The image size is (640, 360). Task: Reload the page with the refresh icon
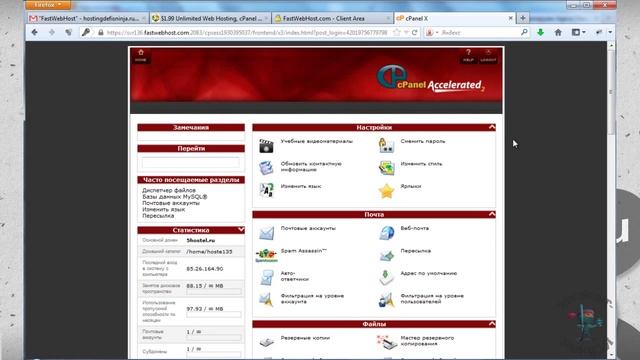pyautogui.click(x=415, y=32)
